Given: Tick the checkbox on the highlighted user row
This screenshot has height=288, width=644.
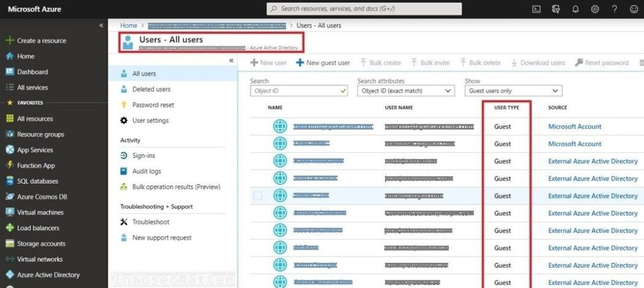Looking at the screenshot, I should coord(257,196).
